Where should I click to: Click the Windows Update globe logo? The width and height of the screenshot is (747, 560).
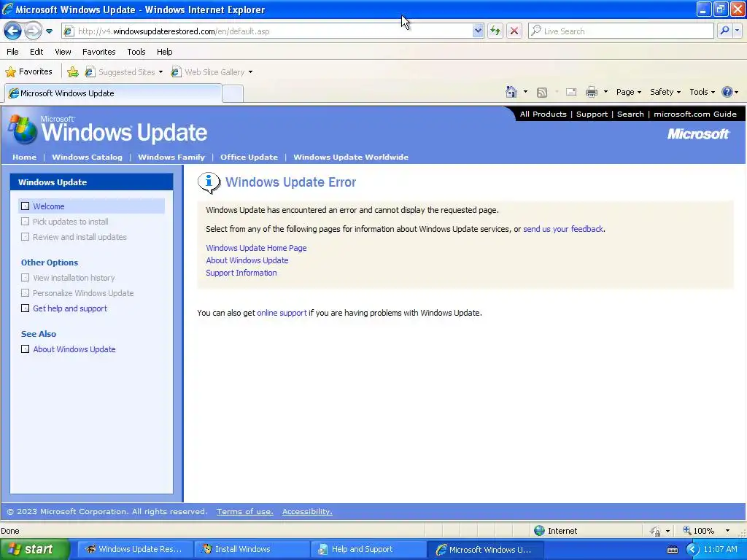pyautogui.click(x=22, y=129)
